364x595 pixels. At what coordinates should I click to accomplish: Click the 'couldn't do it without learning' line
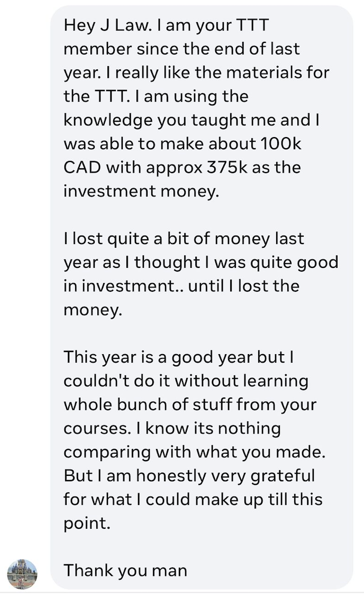tap(186, 381)
